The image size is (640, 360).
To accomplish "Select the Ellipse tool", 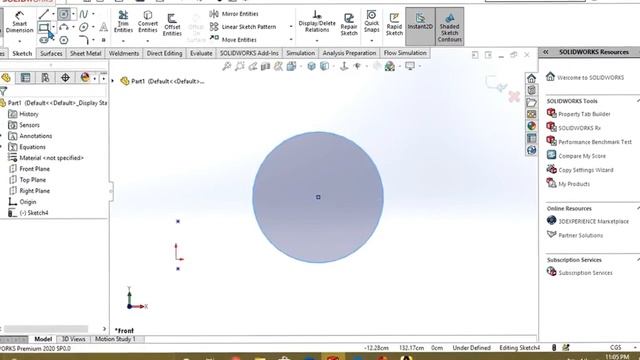I will (x=84, y=27).
